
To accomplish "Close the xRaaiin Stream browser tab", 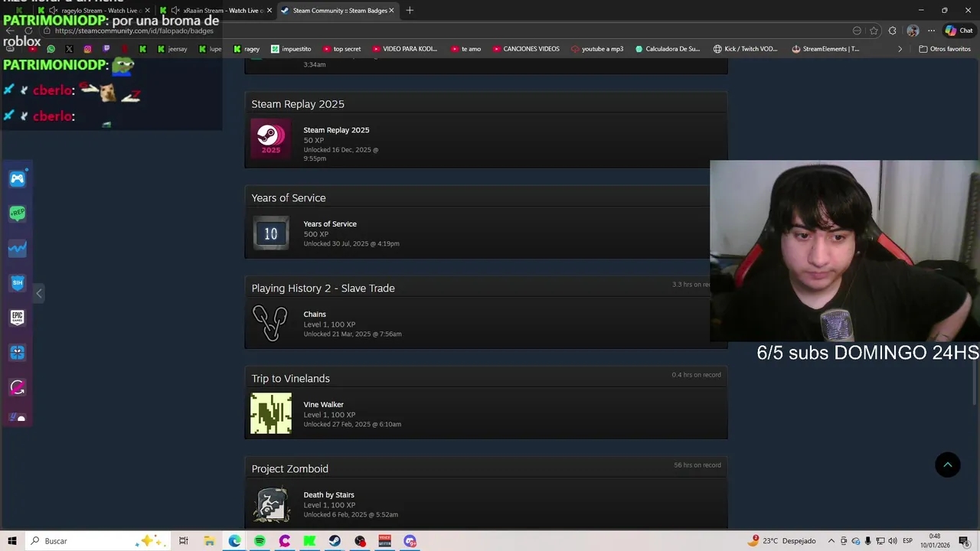I will pos(269,11).
